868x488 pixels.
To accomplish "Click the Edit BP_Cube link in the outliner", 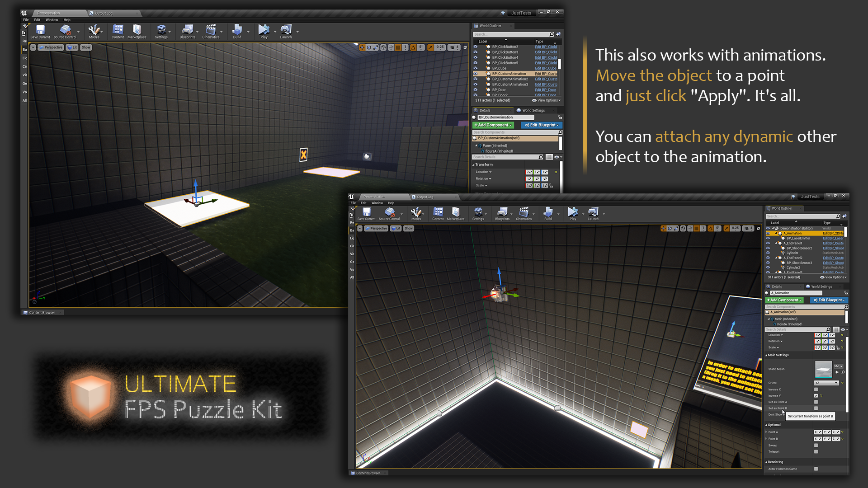I will [x=546, y=68].
